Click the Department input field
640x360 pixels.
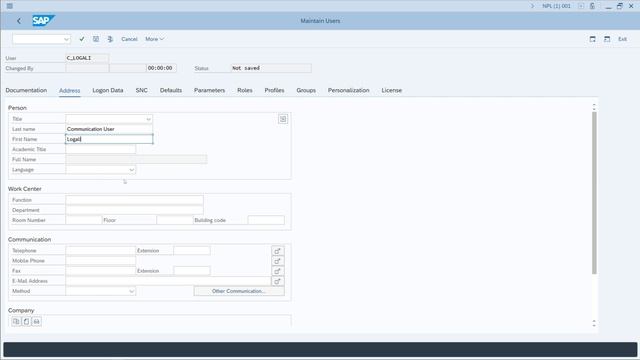point(134,210)
